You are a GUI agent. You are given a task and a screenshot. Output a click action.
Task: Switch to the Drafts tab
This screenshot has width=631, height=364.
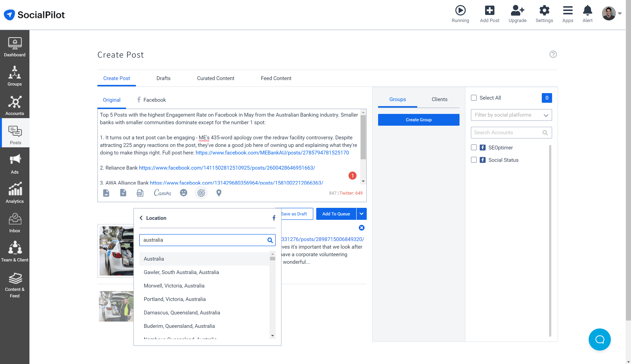163,78
